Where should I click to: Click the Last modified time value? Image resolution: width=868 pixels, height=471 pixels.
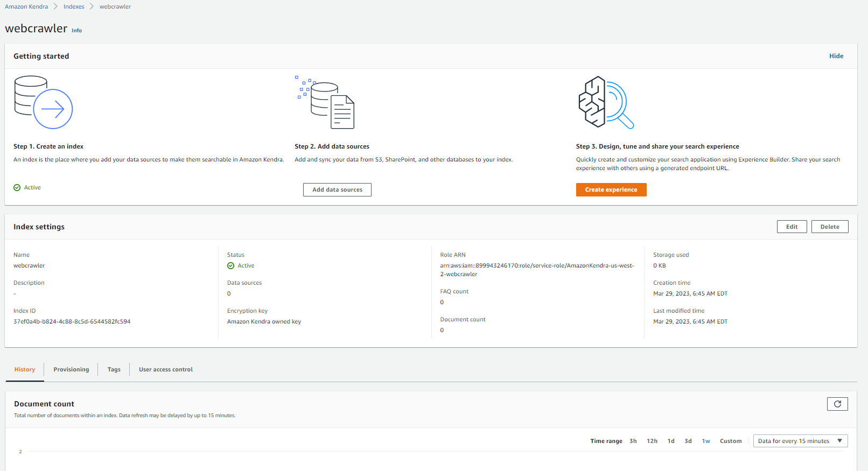point(690,322)
